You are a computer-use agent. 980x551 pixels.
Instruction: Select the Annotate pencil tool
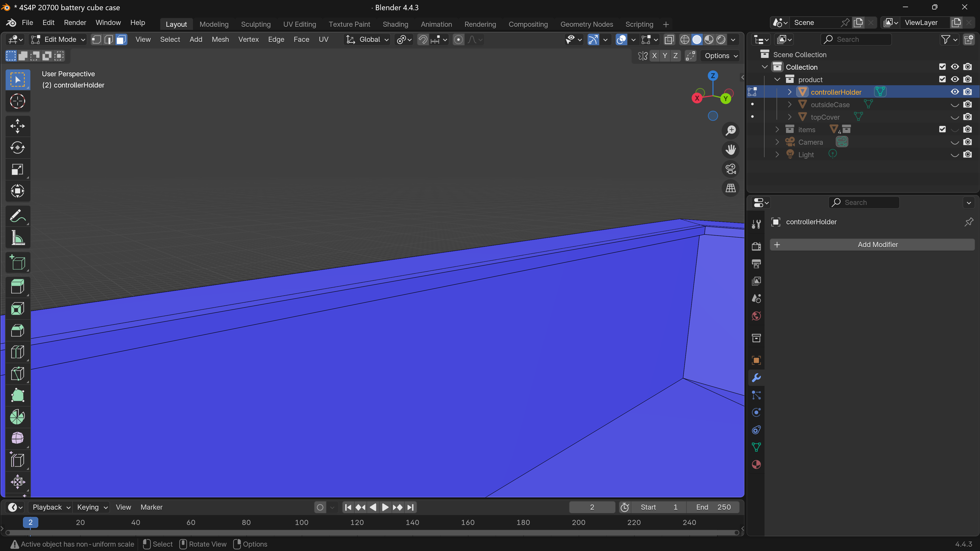pyautogui.click(x=18, y=216)
